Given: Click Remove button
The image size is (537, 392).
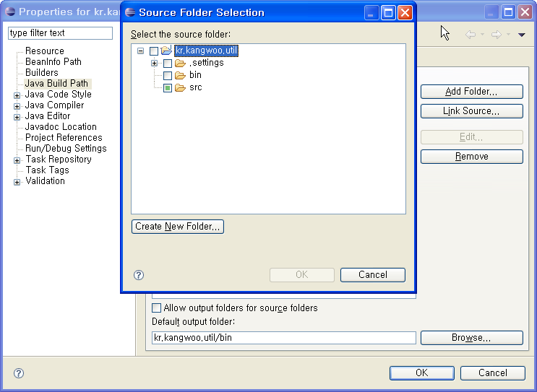Looking at the screenshot, I should pyautogui.click(x=471, y=157).
